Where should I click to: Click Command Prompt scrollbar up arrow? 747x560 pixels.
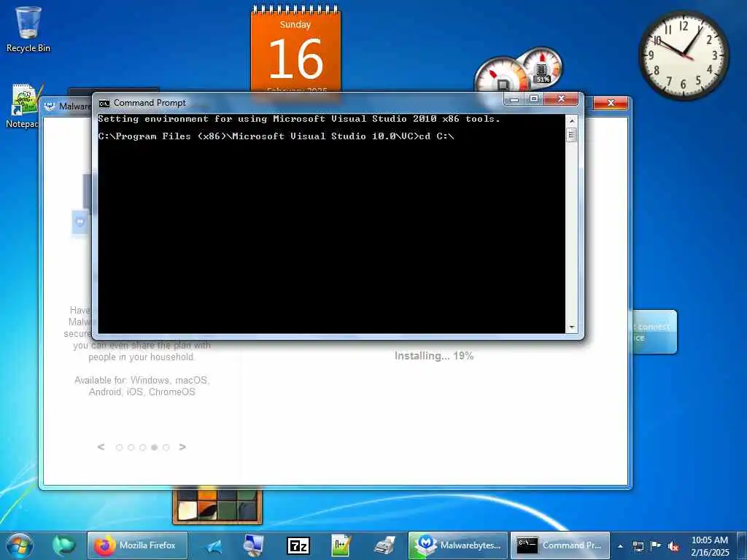[572, 120]
